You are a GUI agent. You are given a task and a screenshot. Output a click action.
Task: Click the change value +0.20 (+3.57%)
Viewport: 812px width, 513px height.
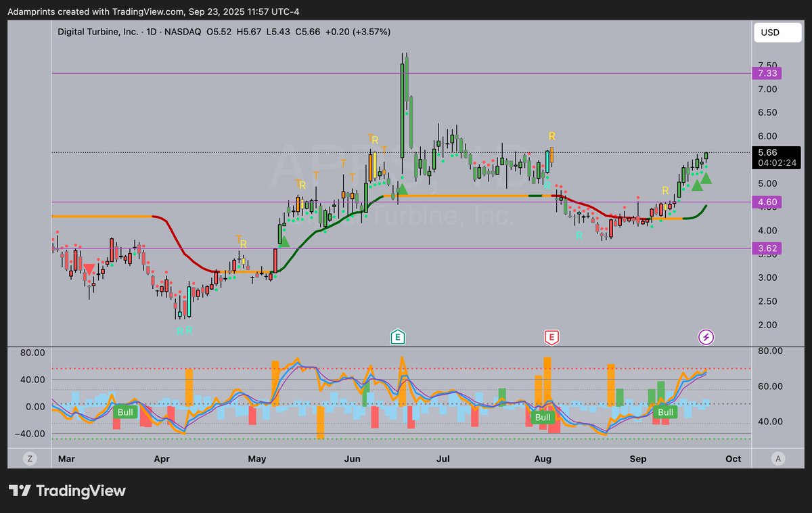point(359,32)
